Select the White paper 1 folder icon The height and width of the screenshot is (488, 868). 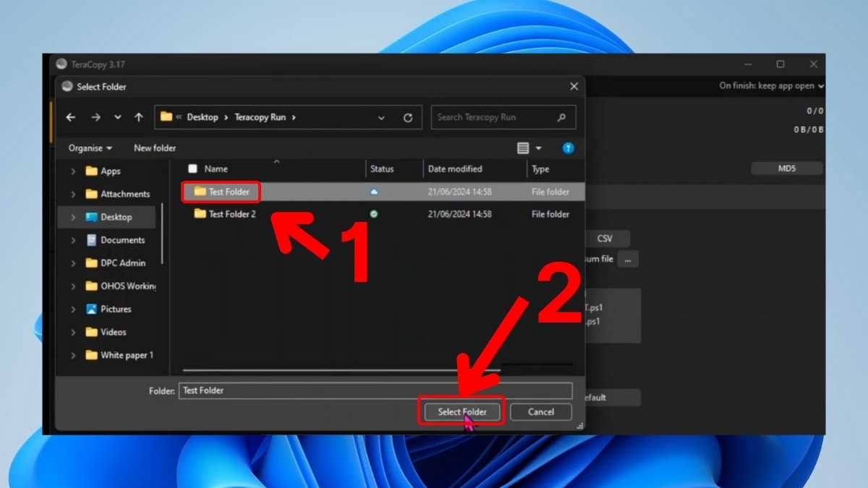[x=91, y=355]
